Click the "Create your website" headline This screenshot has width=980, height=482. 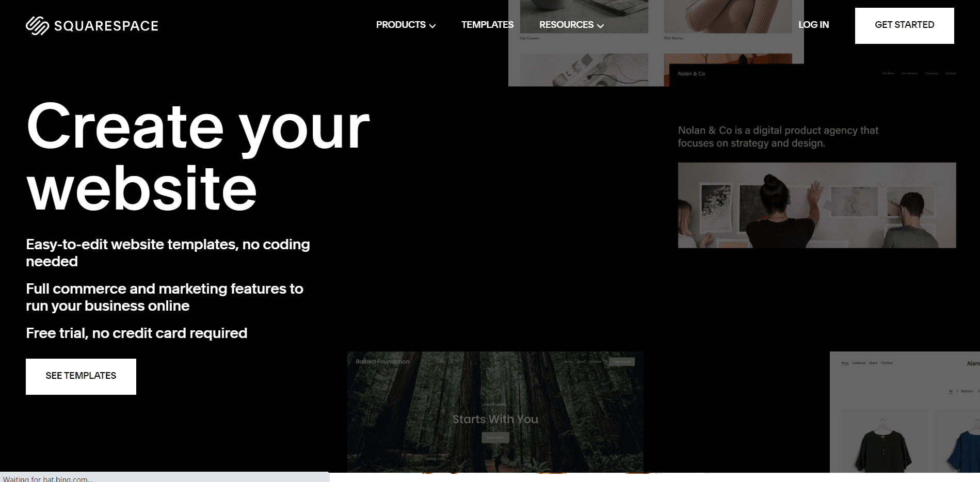point(198,156)
